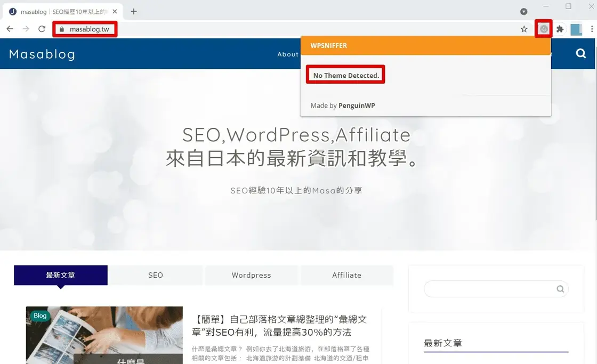Minimize the browser window
This screenshot has height=364, width=597.
(x=546, y=6)
